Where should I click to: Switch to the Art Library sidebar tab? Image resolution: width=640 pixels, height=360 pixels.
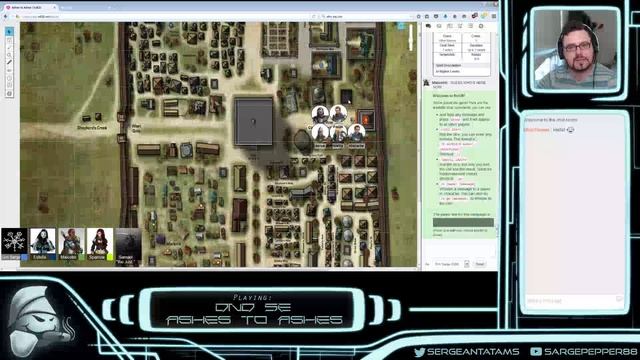click(x=439, y=26)
